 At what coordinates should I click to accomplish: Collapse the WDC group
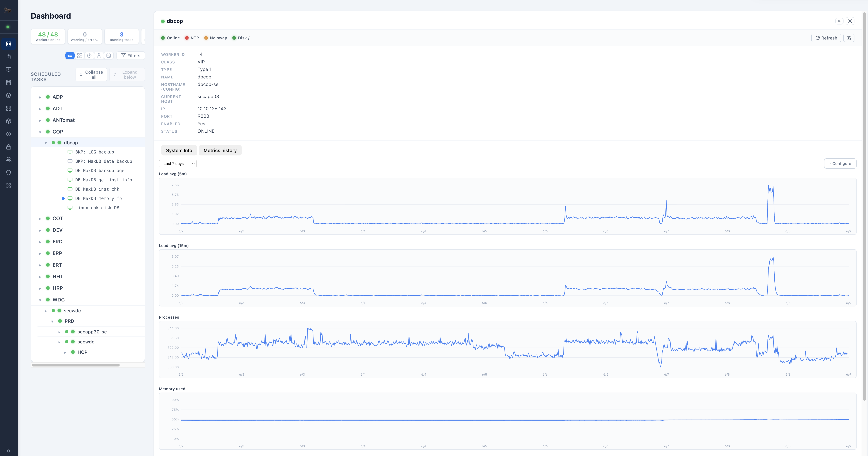point(40,300)
